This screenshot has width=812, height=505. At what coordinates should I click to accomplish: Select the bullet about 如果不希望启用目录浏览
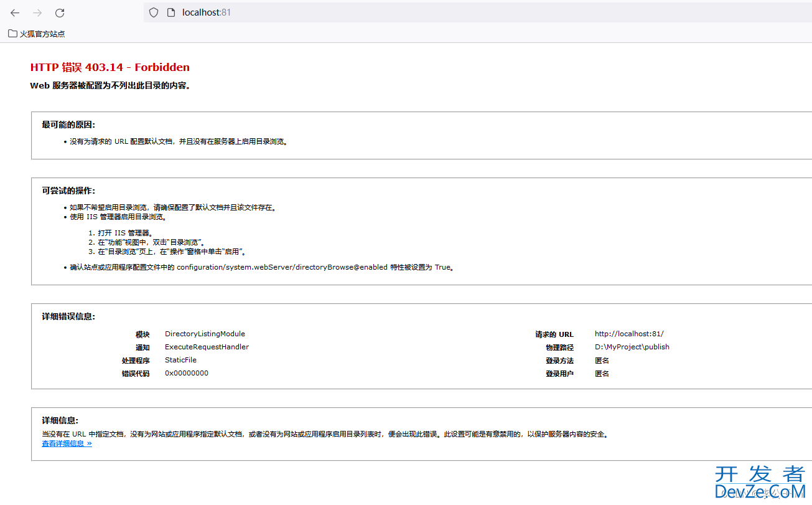coord(173,207)
